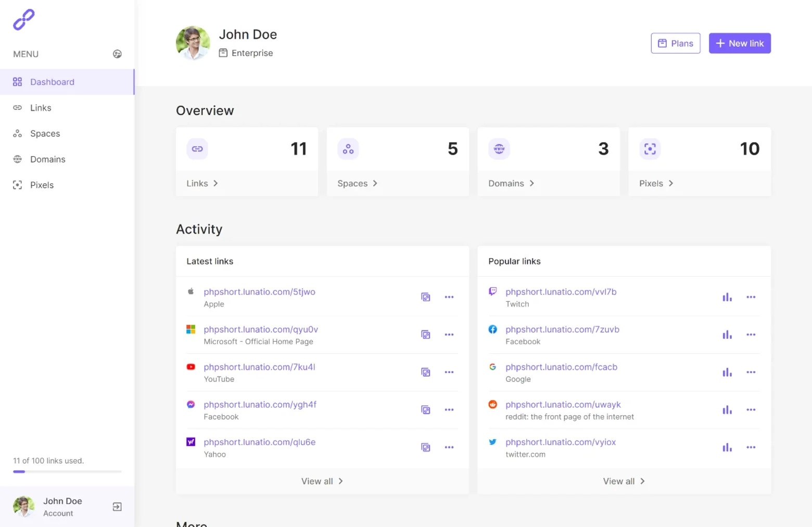
Task: View all latest links
Action: tap(322, 481)
